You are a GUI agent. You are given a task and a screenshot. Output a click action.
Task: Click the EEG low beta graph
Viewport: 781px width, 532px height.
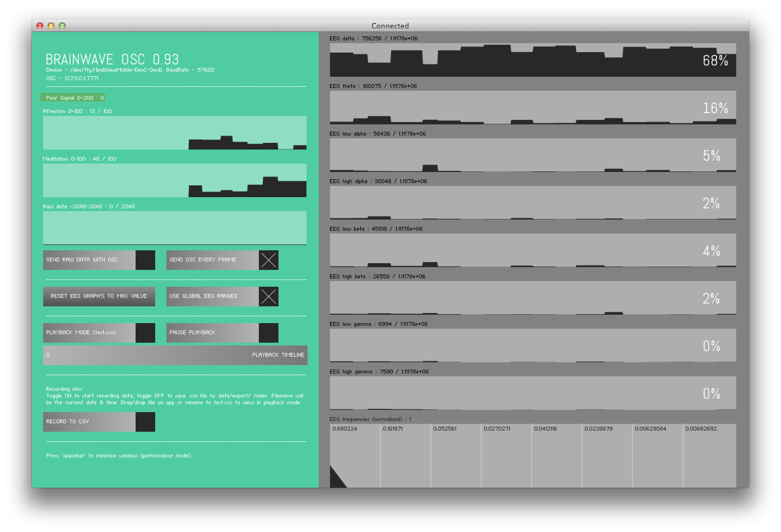[533, 250]
